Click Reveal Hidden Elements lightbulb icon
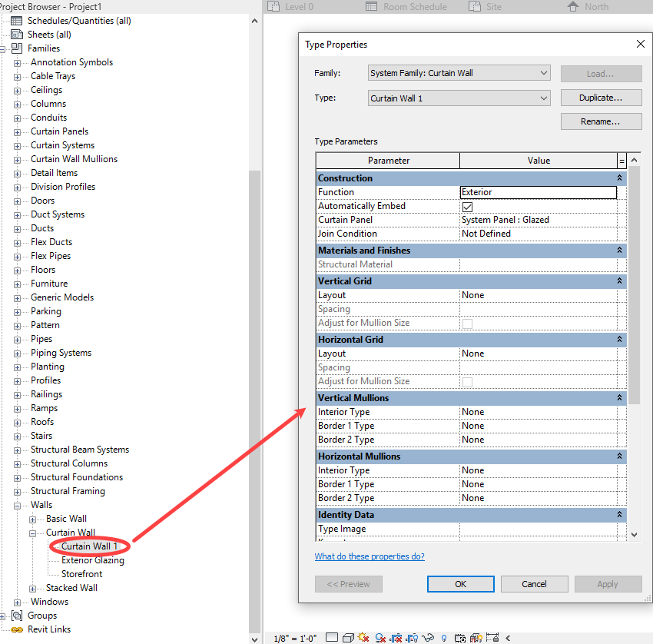 pyautogui.click(x=444, y=638)
